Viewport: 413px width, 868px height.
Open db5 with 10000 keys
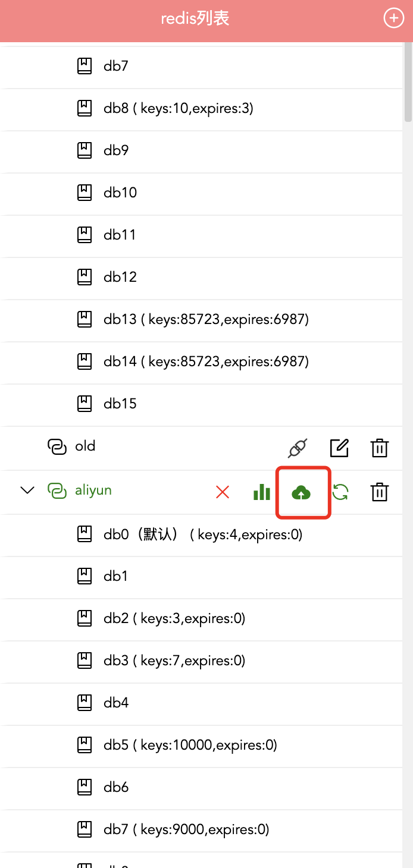[x=190, y=745]
